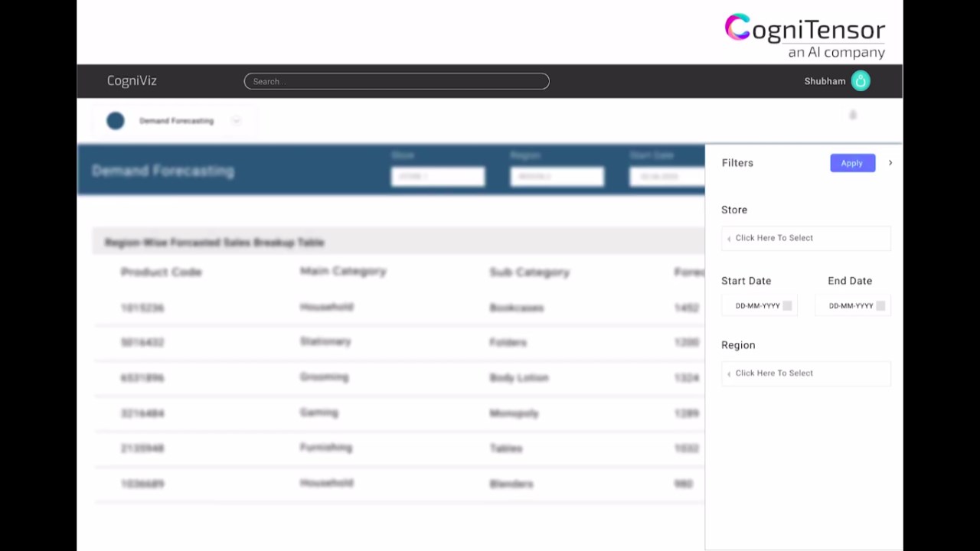This screenshot has width=980, height=551.
Task: Click the arrow icon in Store selector
Action: (x=729, y=238)
